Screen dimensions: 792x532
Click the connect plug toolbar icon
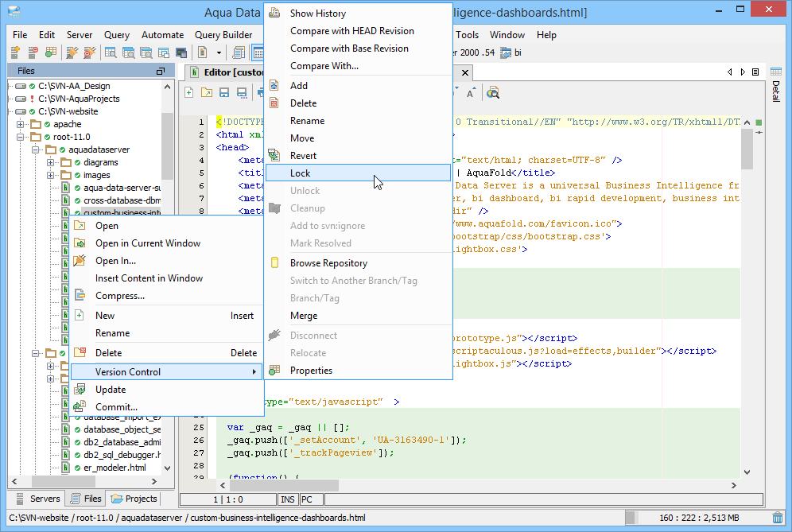click(x=72, y=52)
